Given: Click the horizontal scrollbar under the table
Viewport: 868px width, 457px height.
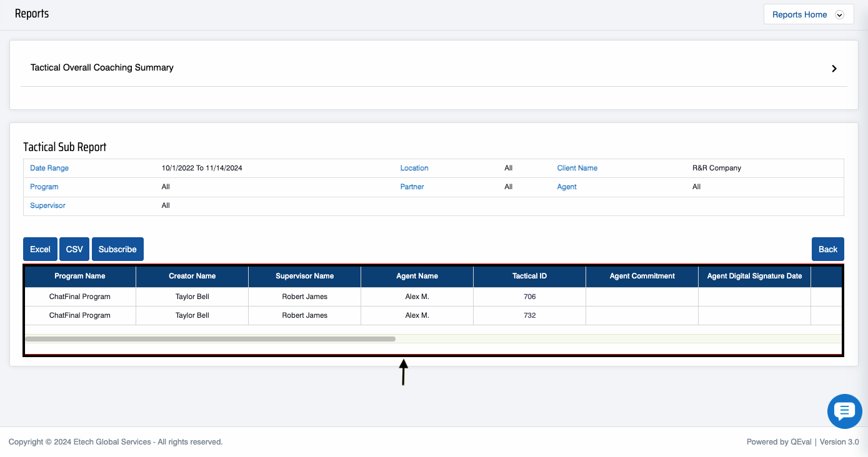Looking at the screenshot, I should pyautogui.click(x=210, y=339).
